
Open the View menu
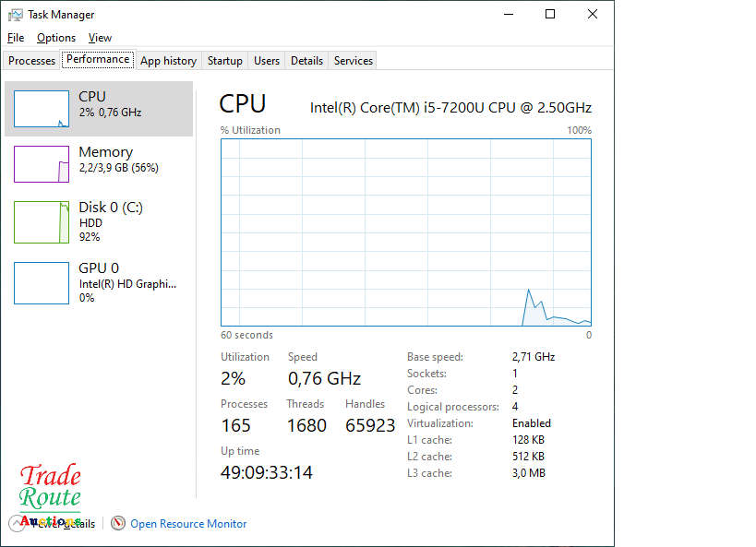tap(100, 38)
